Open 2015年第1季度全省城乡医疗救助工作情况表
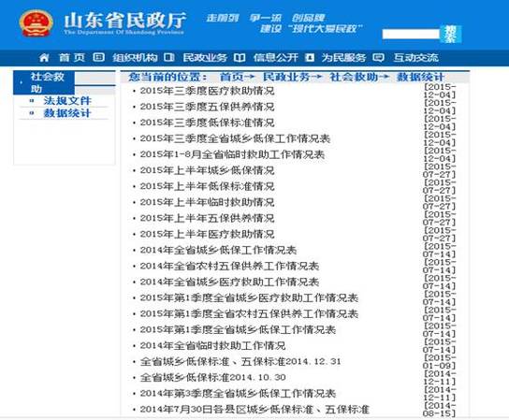The height and width of the screenshot is (420, 509). (x=249, y=297)
